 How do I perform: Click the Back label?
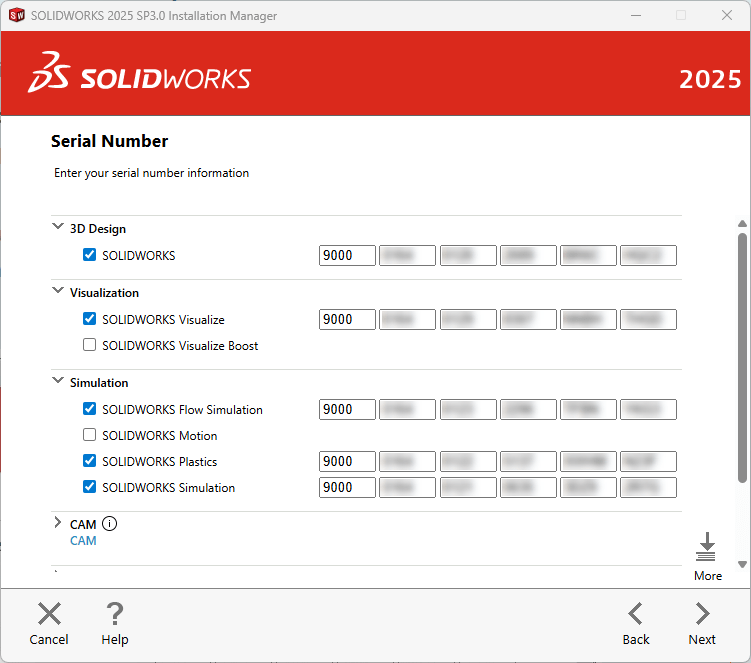point(636,640)
